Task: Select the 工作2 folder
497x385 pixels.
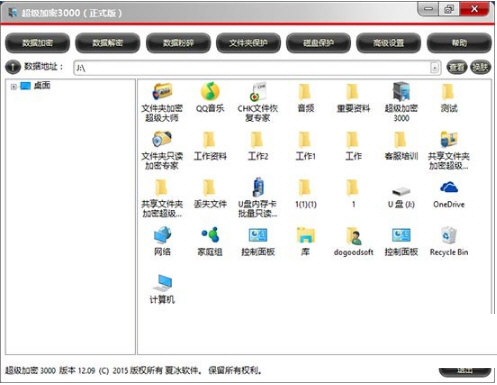Action: click(258, 146)
